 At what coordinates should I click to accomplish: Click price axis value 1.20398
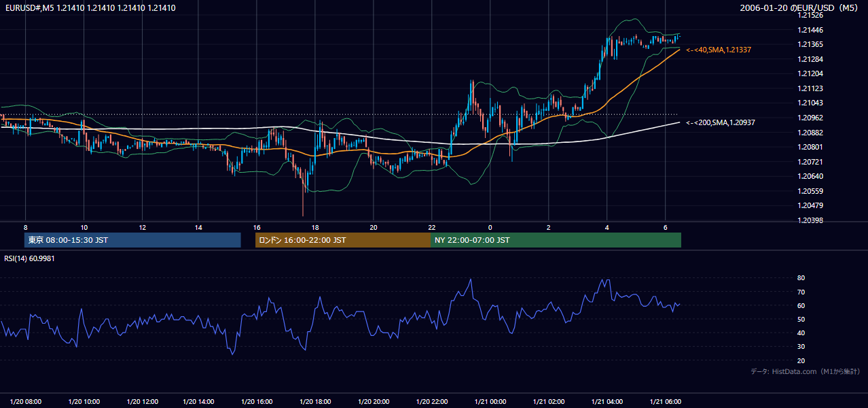tap(811, 220)
